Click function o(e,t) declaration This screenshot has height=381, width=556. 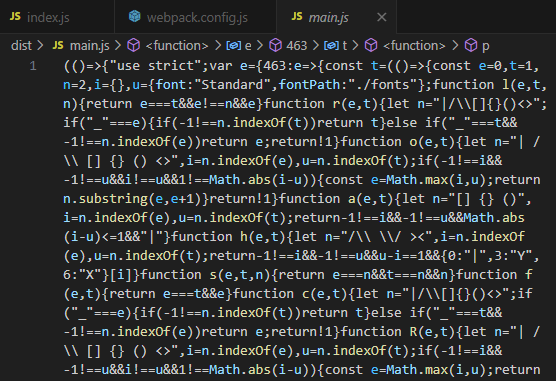click(397, 142)
